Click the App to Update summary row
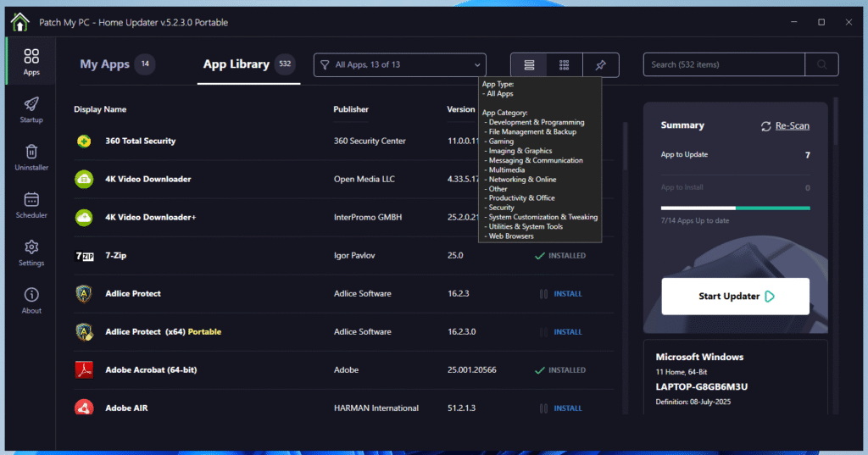This screenshot has width=868, height=455. coord(735,155)
